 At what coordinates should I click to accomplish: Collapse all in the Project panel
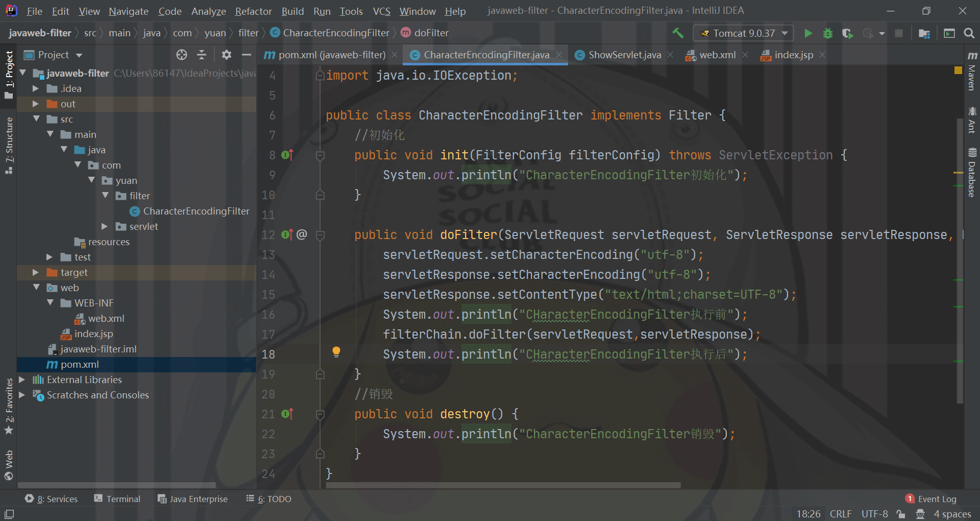click(202, 55)
